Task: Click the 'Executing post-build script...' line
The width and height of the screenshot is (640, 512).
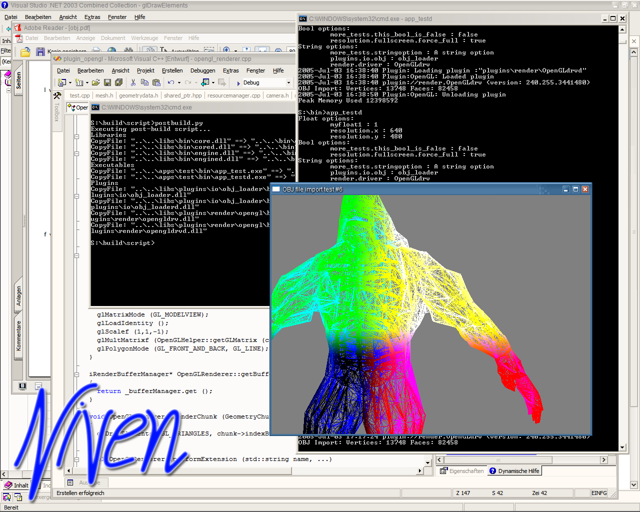Action: [150, 129]
